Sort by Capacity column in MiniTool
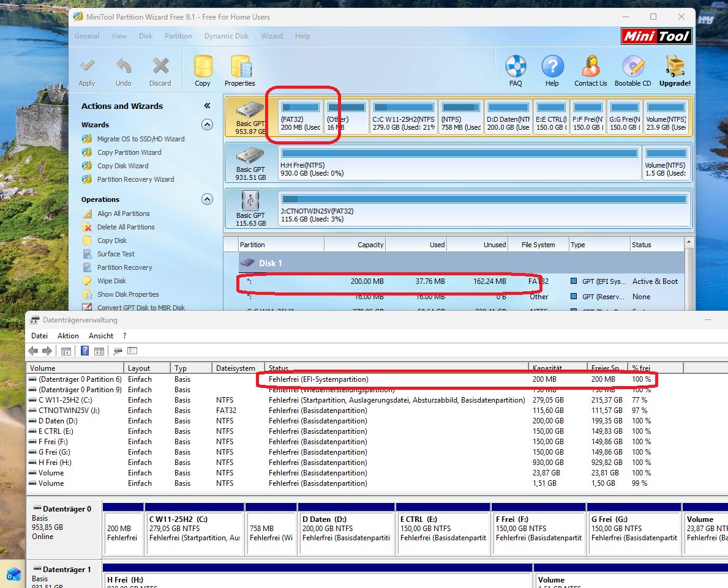The height and width of the screenshot is (588, 728). point(355,245)
